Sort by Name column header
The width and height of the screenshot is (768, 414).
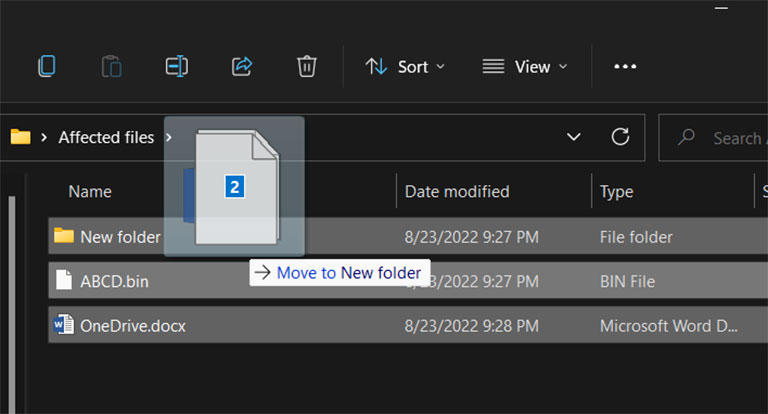[x=90, y=192]
